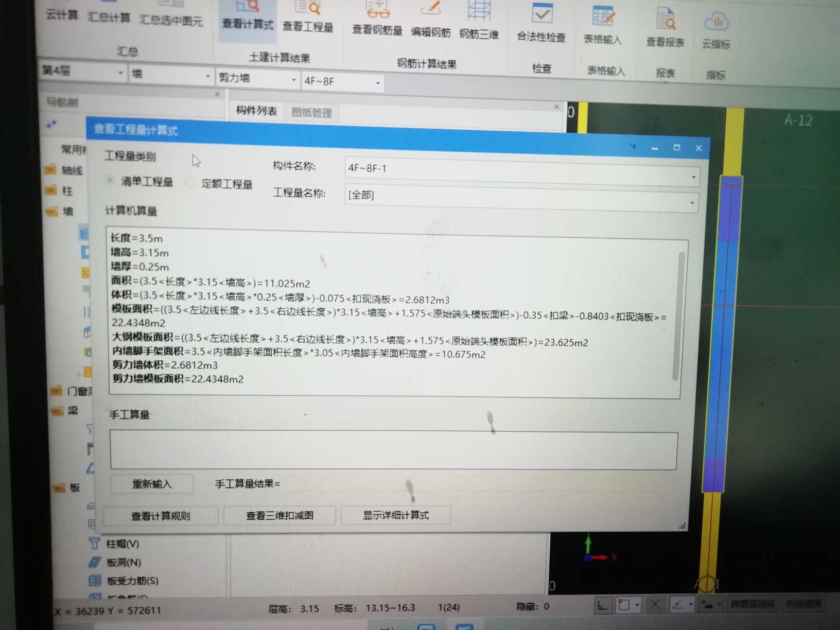Open the arrow beside the snap-square icon
This screenshot has height=630, width=840.
pos(637,605)
